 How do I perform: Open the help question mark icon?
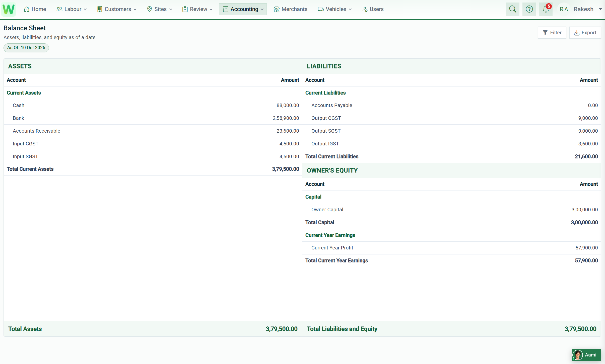(x=529, y=9)
